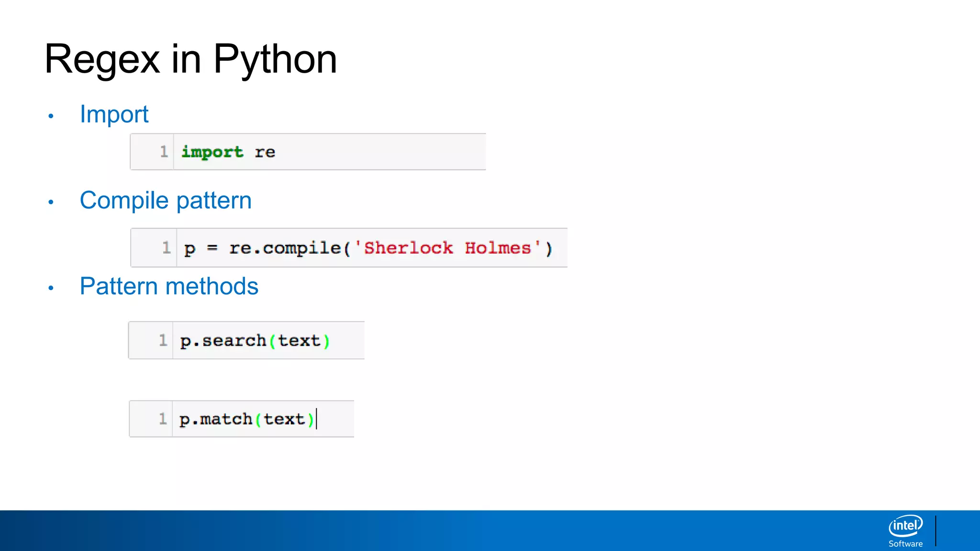Click the 'Sherlock Holmes' string literal
Image resolution: width=980 pixels, height=551 pixels.
tap(447, 248)
